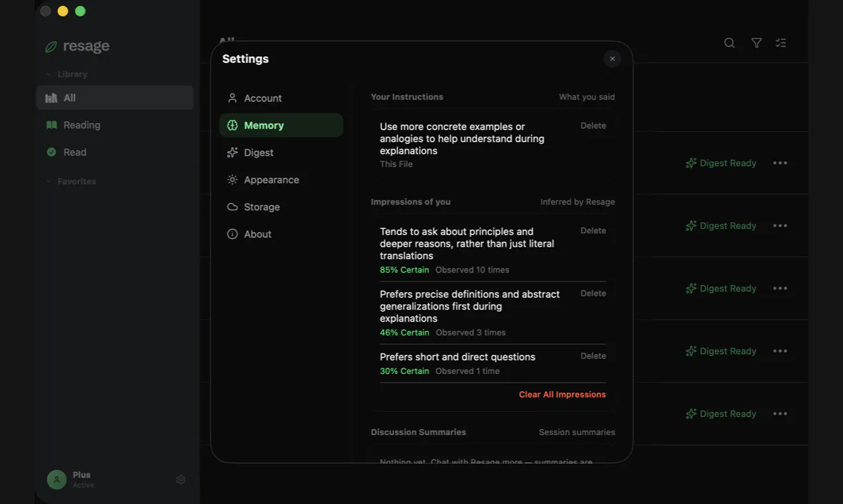Image resolution: width=843 pixels, height=504 pixels.
Task: Switch to the Digest settings tab
Action: 281,153
